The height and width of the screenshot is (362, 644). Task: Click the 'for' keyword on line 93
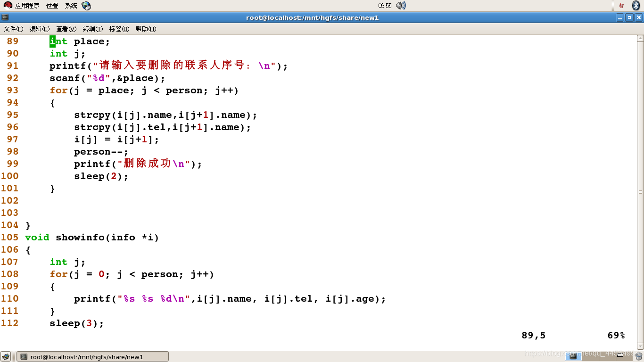(58, 90)
